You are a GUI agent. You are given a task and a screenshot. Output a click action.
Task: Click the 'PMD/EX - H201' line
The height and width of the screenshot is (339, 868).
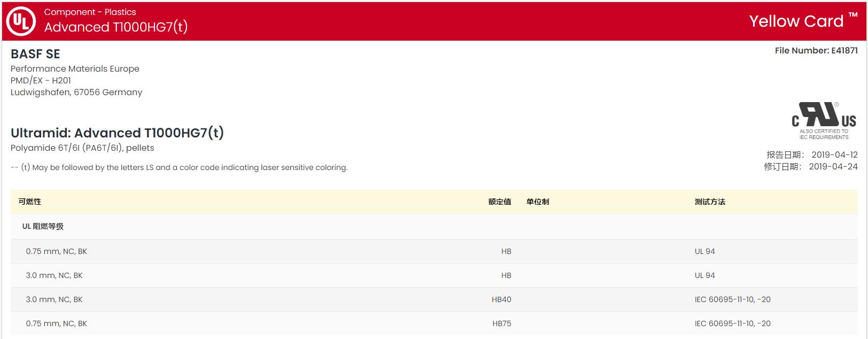[x=41, y=80]
